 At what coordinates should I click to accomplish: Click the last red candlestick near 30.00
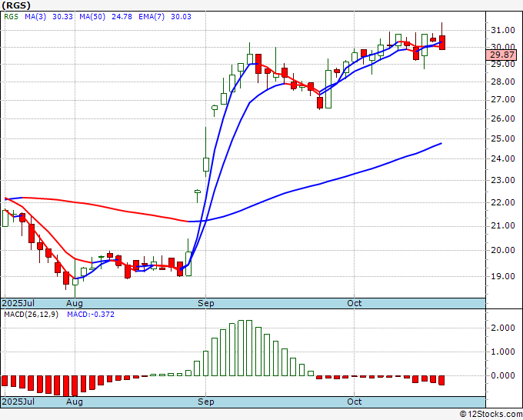click(x=442, y=42)
